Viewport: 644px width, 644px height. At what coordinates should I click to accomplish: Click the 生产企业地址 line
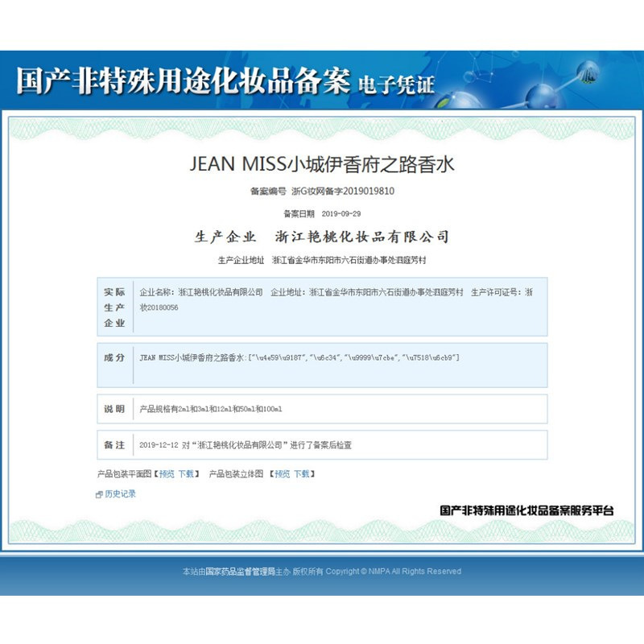pyautogui.click(x=322, y=260)
